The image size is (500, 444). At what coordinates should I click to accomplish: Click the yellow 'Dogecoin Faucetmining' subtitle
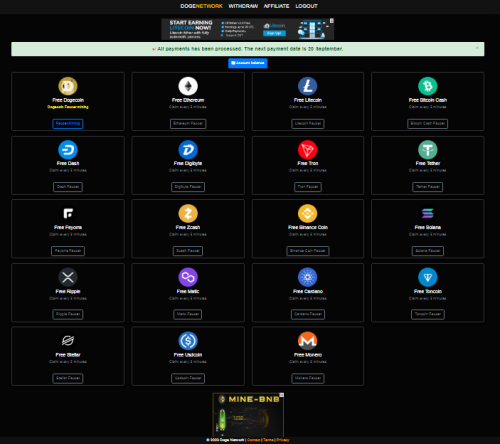point(68,107)
